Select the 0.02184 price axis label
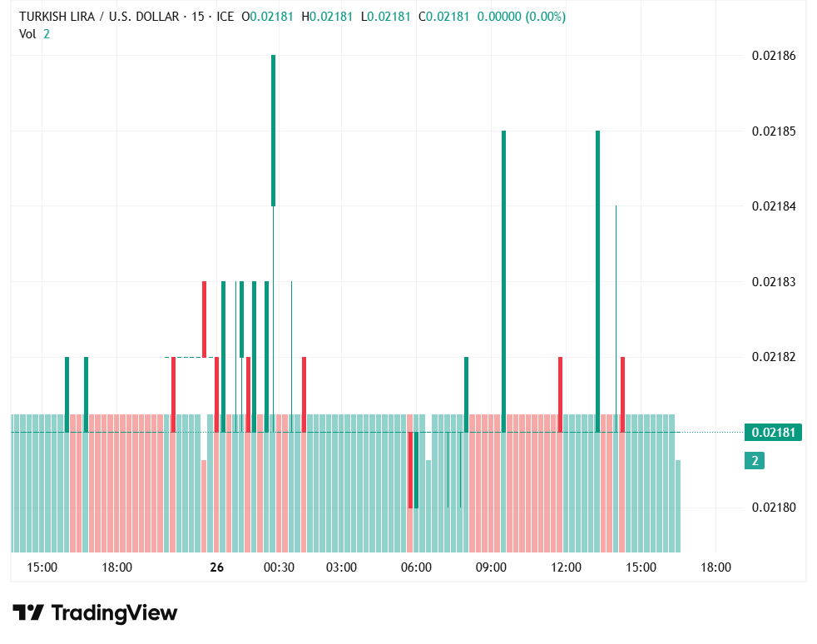The width and height of the screenshot is (817, 644). [x=774, y=206]
